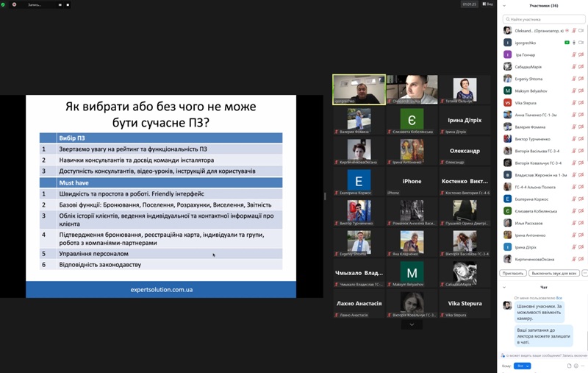Image resolution: width=588 pixels, height=373 pixels.
Task: Pause the meeting recording
Action: (x=60, y=4)
